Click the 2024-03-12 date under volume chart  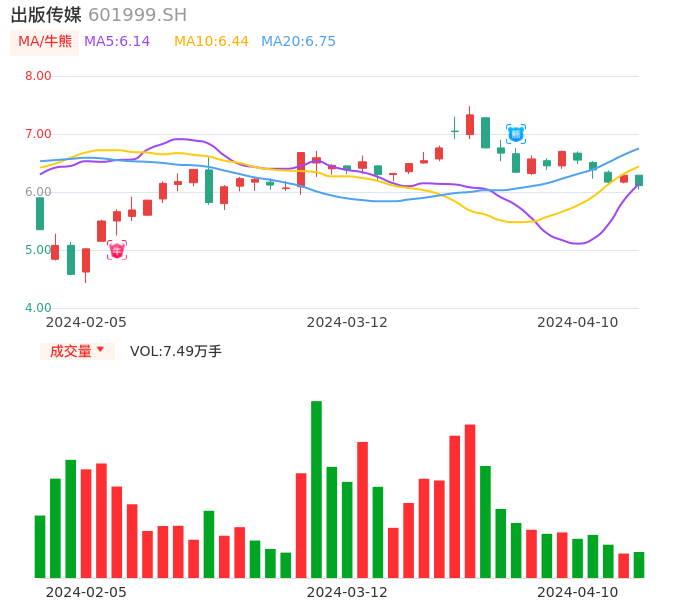[x=347, y=592]
